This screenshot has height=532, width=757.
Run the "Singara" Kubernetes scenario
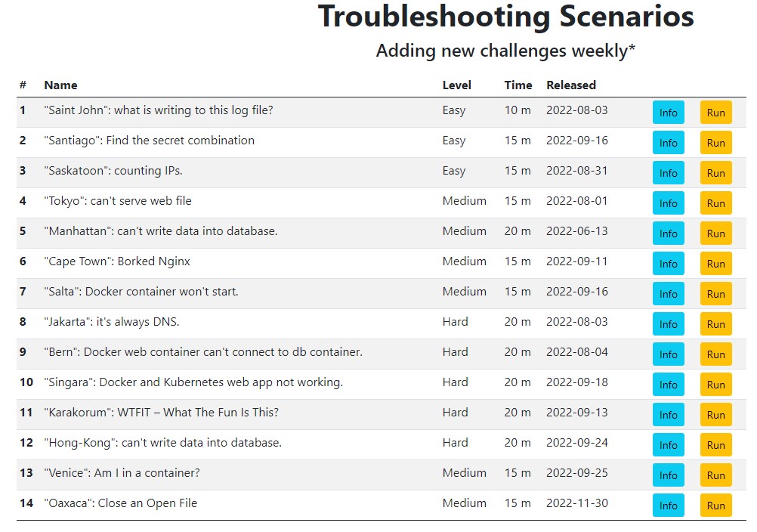[715, 385]
